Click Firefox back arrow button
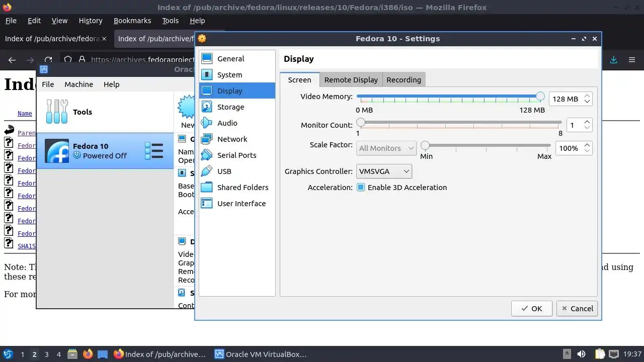The image size is (644, 362). tap(12, 60)
